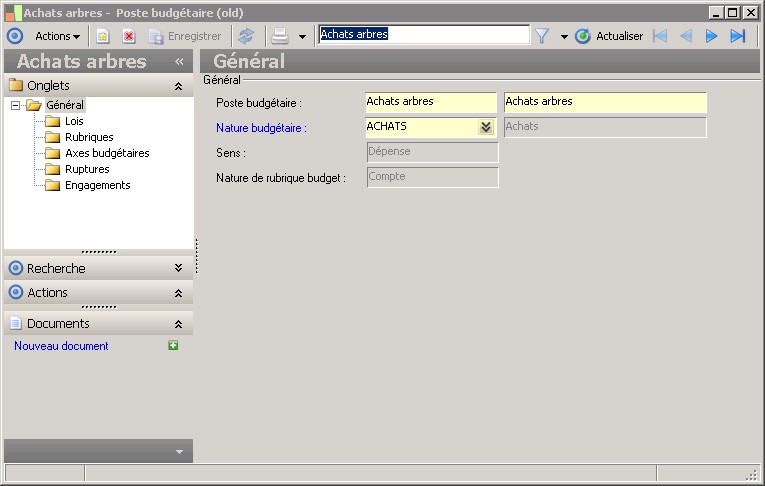Click the blue circle icon beside Actions in toolbar
Screen dimensions: 765x486
point(15,36)
